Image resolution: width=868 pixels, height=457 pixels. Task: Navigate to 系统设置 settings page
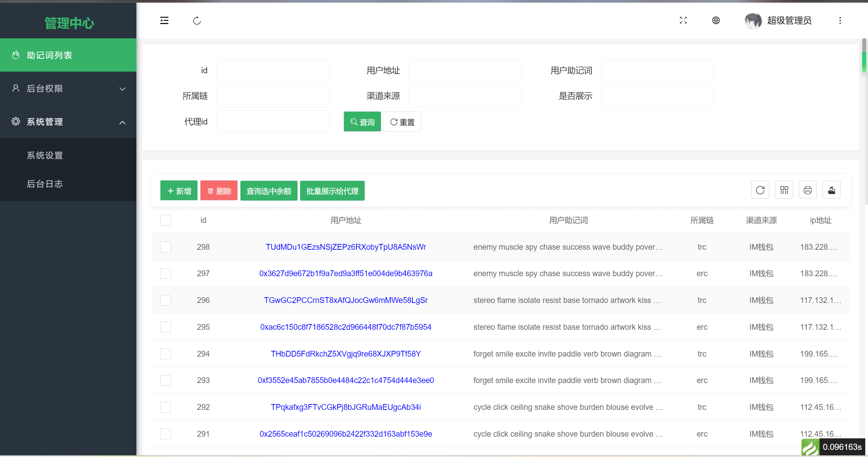click(x=45, y=155)
